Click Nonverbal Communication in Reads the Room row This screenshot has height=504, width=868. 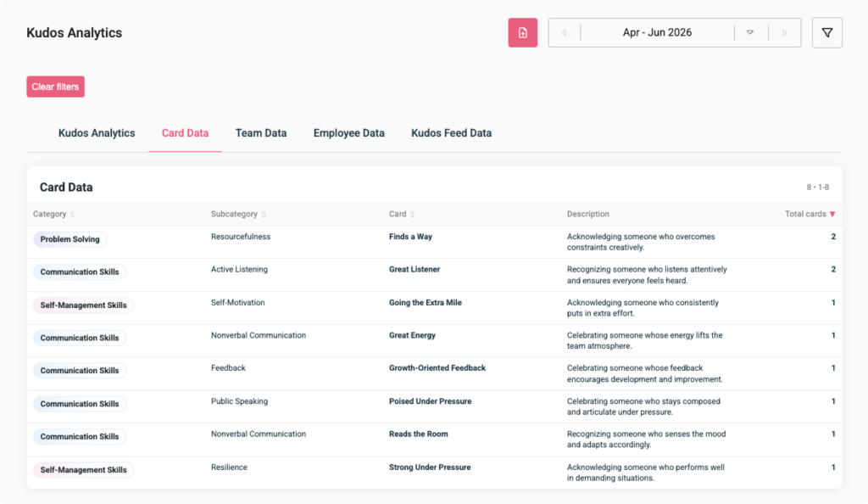tap(259, 434)
